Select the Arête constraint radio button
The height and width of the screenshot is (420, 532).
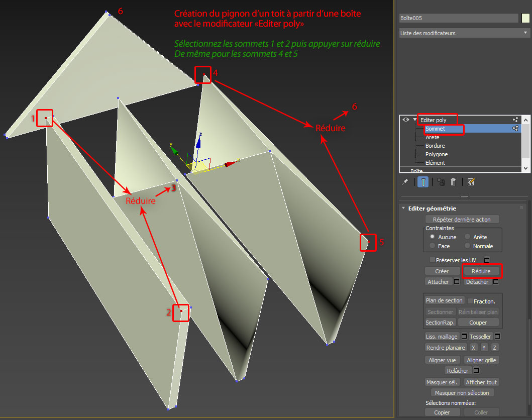pos(468,237)
